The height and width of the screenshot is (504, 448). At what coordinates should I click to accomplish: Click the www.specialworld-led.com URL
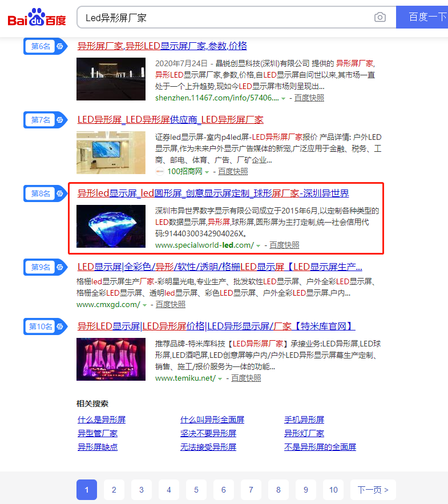[204, 245]
